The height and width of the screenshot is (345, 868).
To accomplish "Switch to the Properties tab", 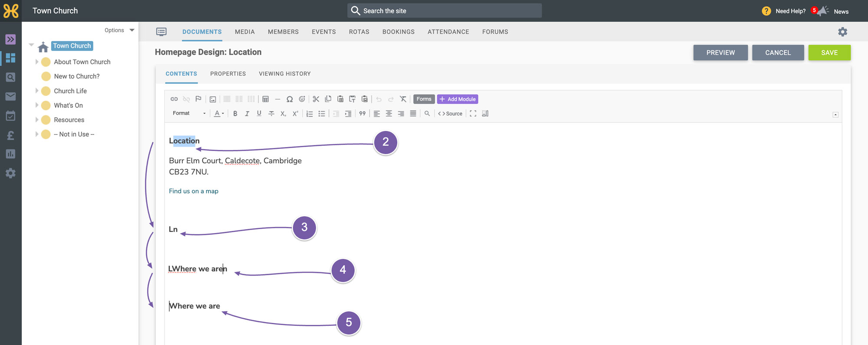I will tap(228, 74).
